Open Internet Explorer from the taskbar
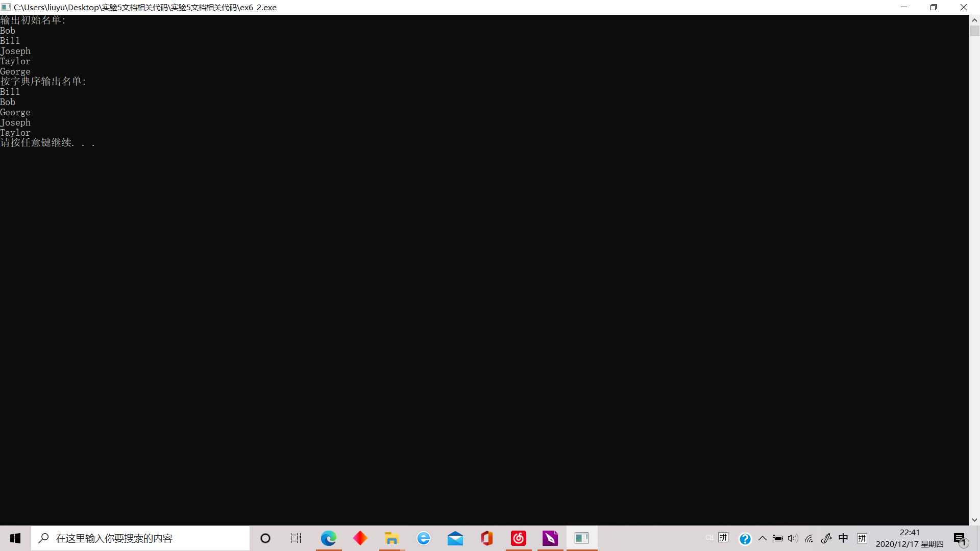 click(424, 538)
